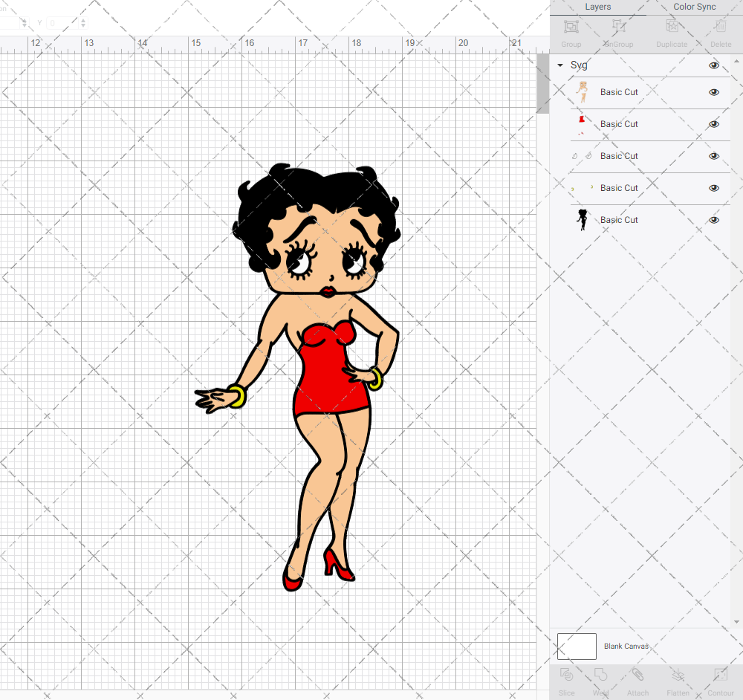743x700 pixels.
Task: Hide the white eyes Basic Cut layer
Action: pyautogui.click(x=713, y=156)
